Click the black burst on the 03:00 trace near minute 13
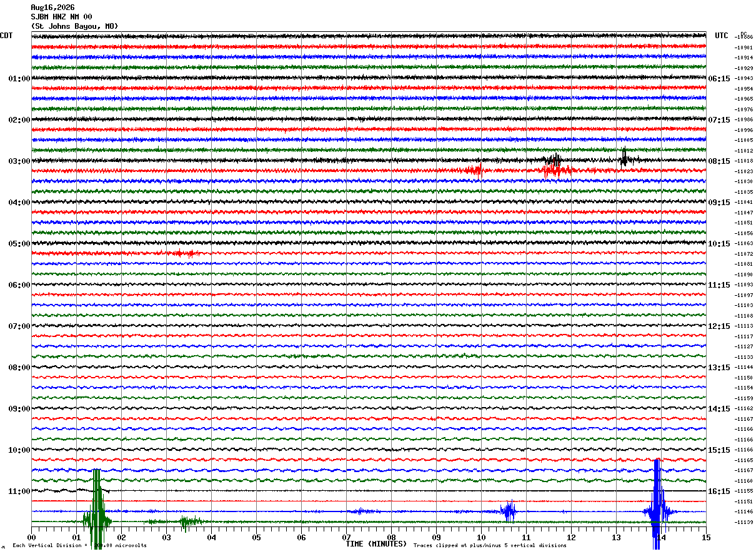The width and height of the screenshot is (756, 554). point(624,156)
